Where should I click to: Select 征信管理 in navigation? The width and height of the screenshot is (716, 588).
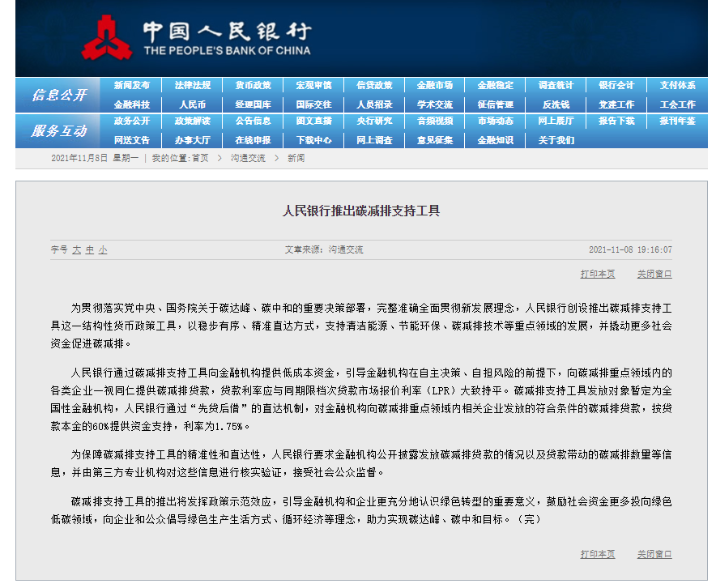pyautogui.click(x=496, y=104)
